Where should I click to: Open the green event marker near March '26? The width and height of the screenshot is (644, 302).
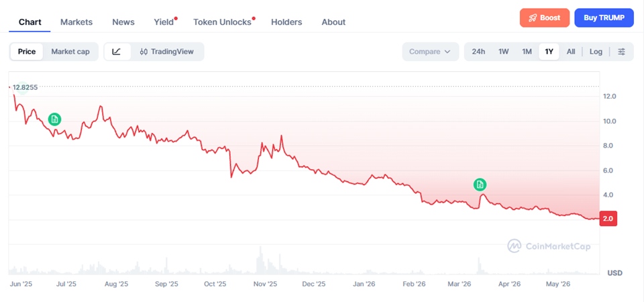480,185
